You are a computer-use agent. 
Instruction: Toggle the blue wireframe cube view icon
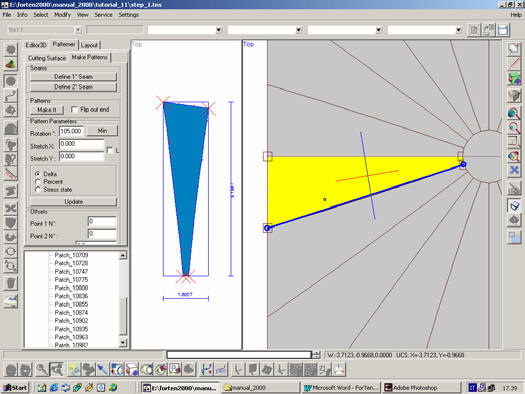point(514,205)
